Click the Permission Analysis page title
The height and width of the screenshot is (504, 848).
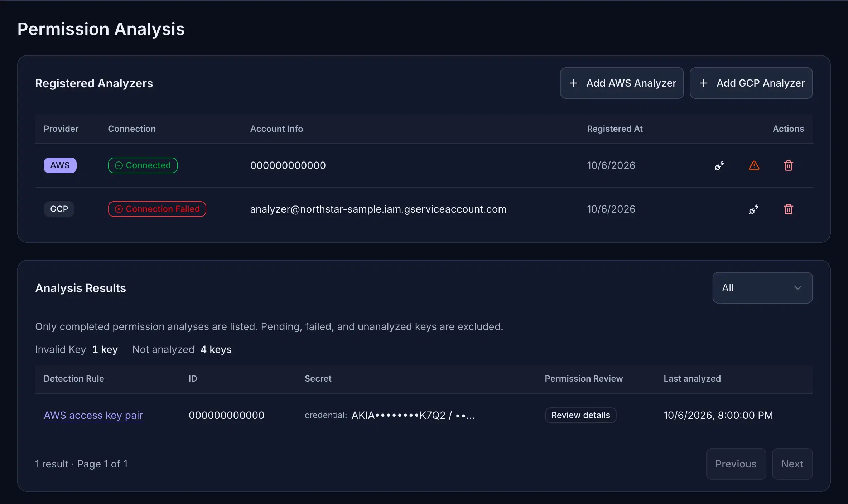[x=101, y=29]
